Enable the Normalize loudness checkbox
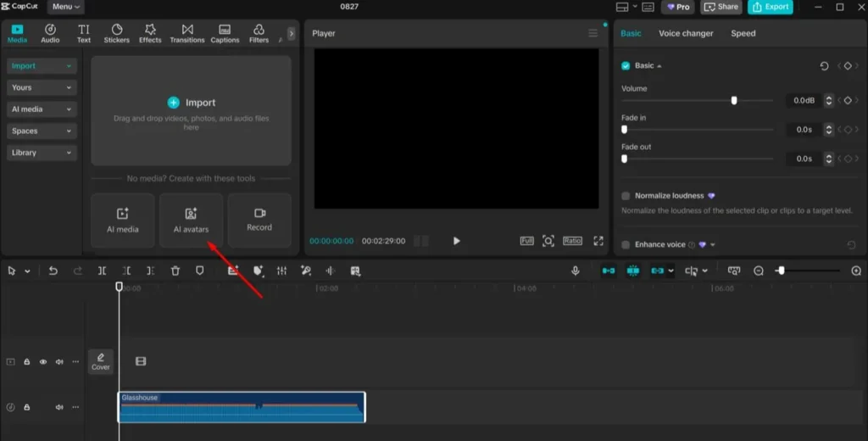 [626, 196]
